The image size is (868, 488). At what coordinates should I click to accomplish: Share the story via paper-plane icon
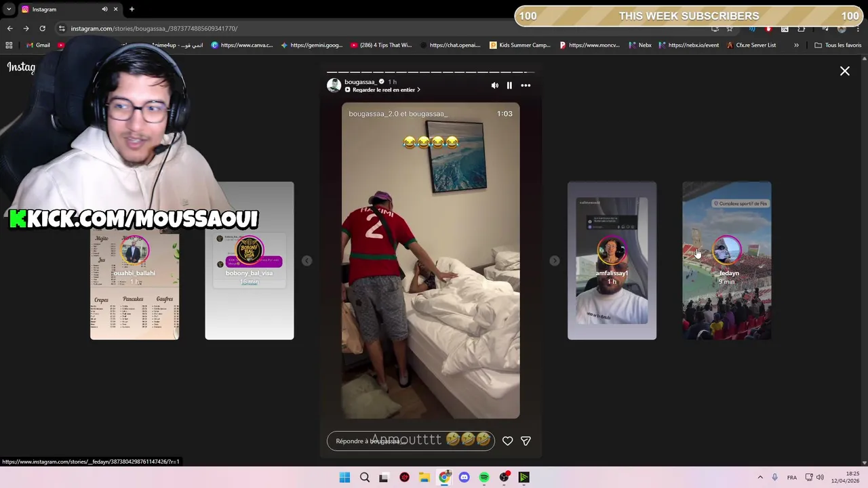click(x=526, y=441)
